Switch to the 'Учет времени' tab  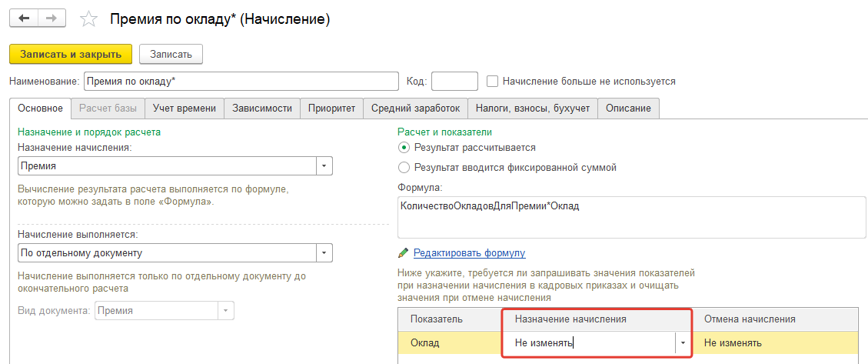coord(185,109)
